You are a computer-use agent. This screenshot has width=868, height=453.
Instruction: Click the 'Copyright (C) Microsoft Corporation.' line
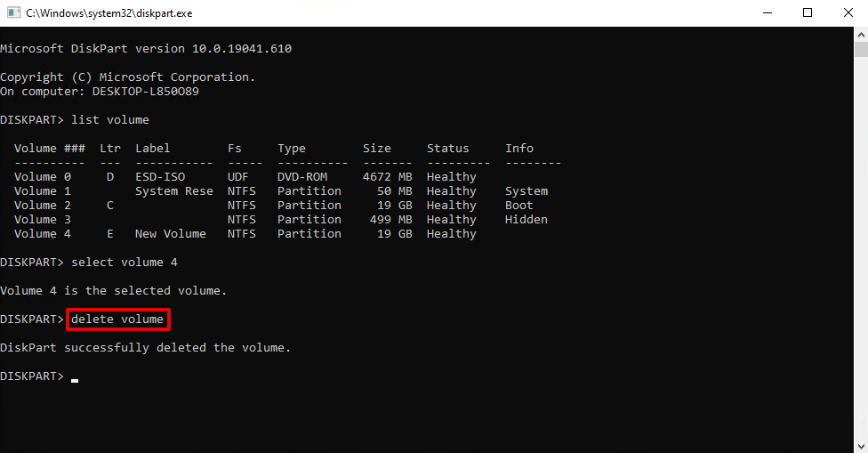pos(128,77)
